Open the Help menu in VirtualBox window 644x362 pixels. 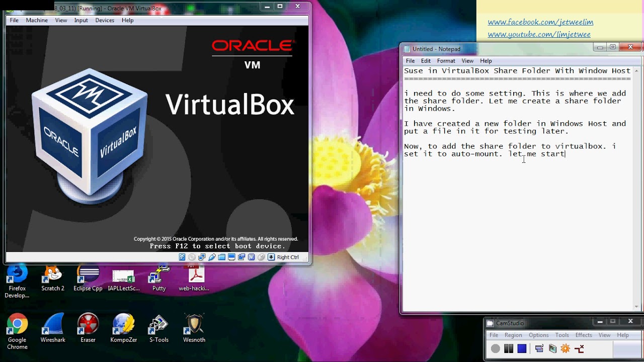click(x=128, y=20)
